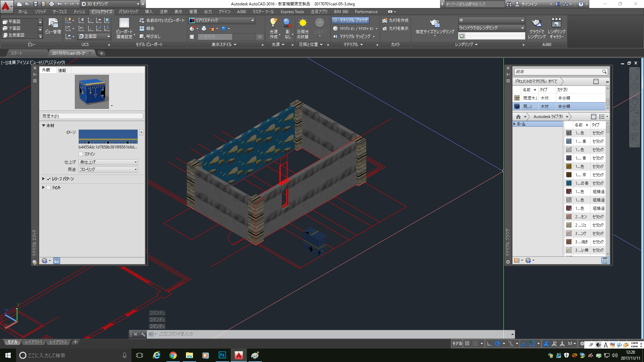Open Viewport Configuration (ビューポート環境設定)
This screenshot has height=362, width=644.
(x=124, y=28)
